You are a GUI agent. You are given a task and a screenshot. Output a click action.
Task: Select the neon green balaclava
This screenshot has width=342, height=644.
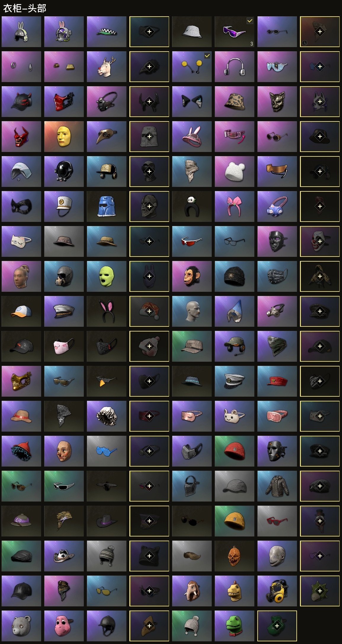[107, 276]
